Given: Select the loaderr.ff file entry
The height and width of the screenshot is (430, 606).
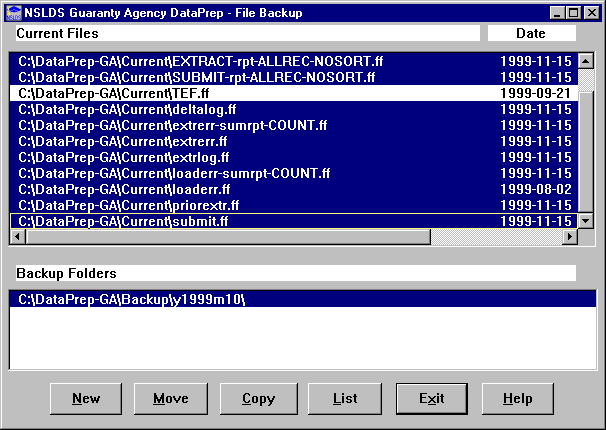Looking at the screenshot, I should [x=124, y=189].
